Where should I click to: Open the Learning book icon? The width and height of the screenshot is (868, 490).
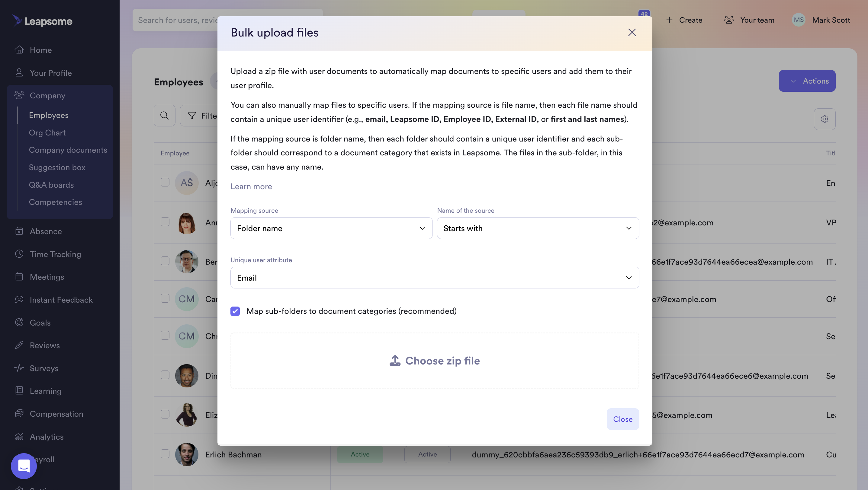19,391
